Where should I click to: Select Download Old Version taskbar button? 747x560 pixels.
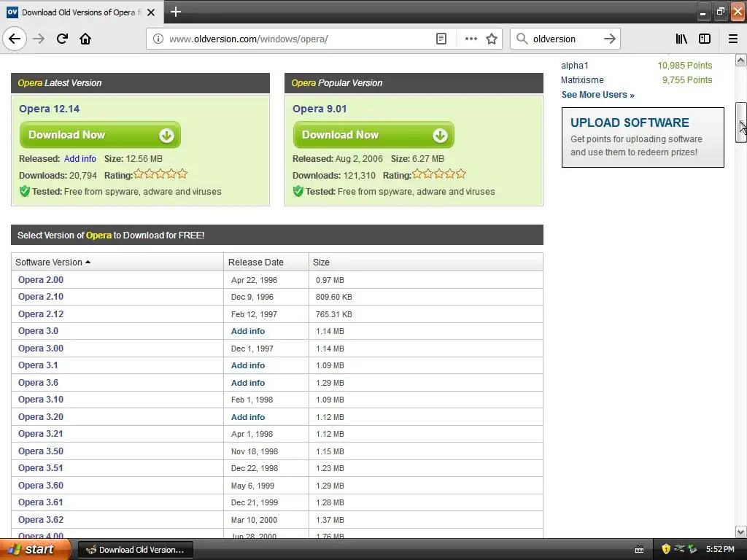[x=135, y=550]
